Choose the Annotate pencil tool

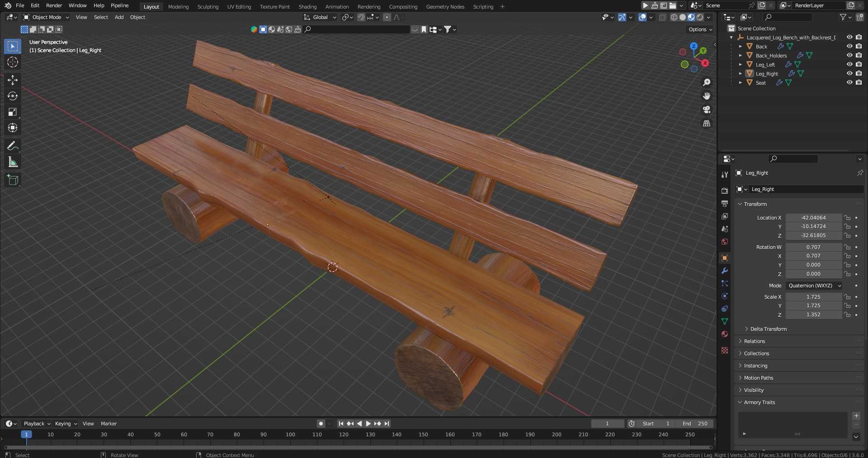[13, 146]
